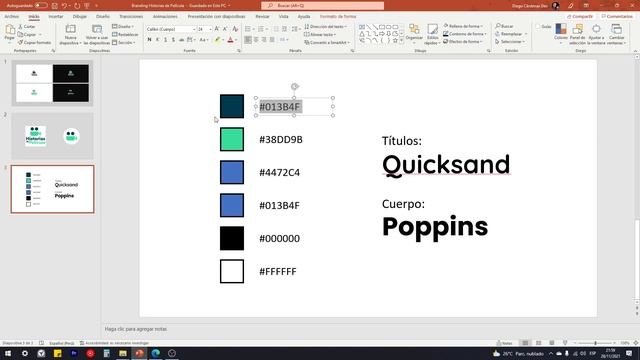Open Estilos rápidos gallery
This screenshot has height=360, width=640.
432,35
